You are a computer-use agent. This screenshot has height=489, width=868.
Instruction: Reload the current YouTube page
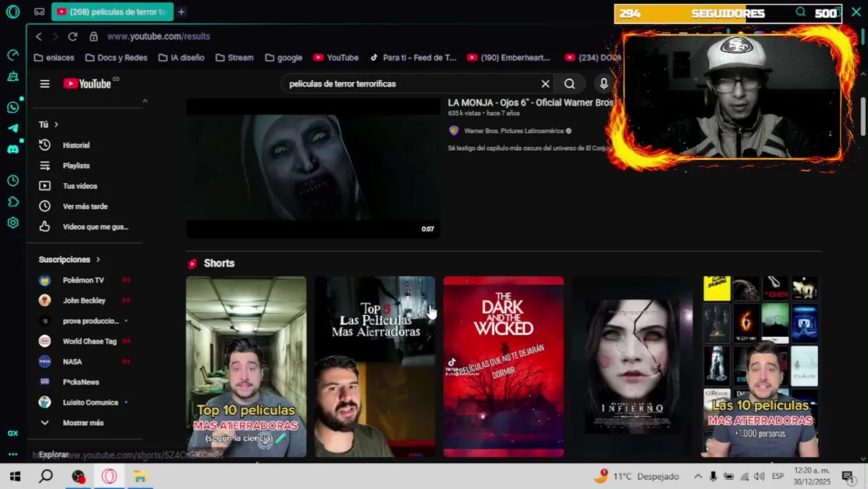pyautogui.click(x=73, y=36)
